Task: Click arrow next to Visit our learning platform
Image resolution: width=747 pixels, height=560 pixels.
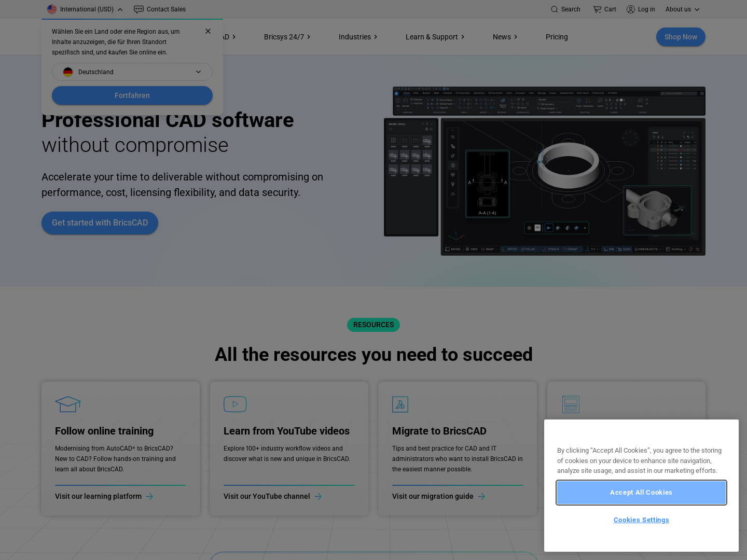Action: pos(149,497)
